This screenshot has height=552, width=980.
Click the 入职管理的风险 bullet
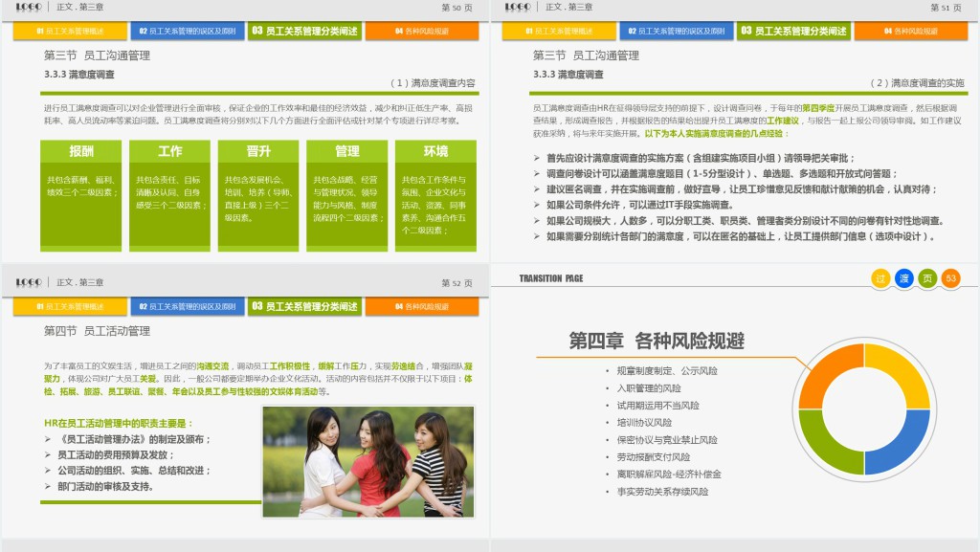[649, 388]
